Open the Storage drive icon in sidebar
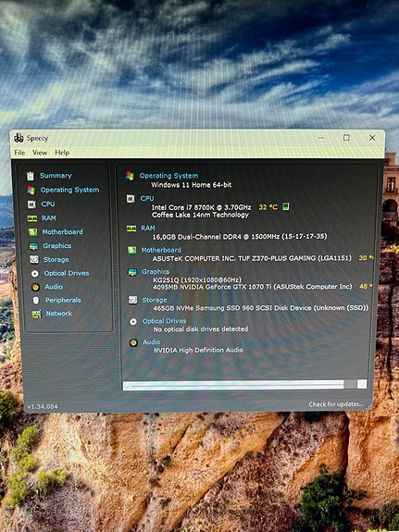399x532 pixels. tap(34, 260)
